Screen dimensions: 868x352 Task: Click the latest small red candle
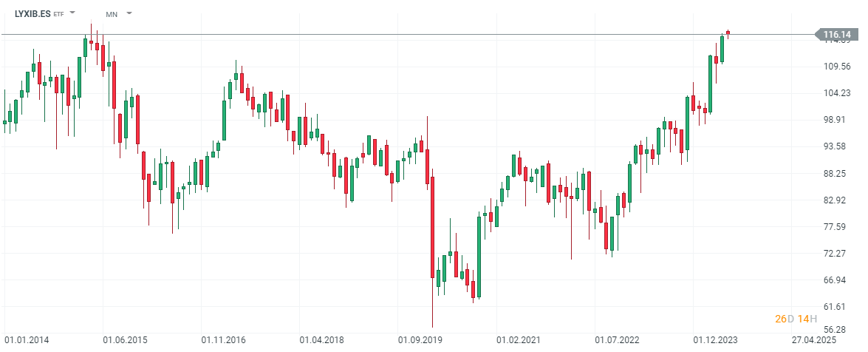click(x=728, y=33)
